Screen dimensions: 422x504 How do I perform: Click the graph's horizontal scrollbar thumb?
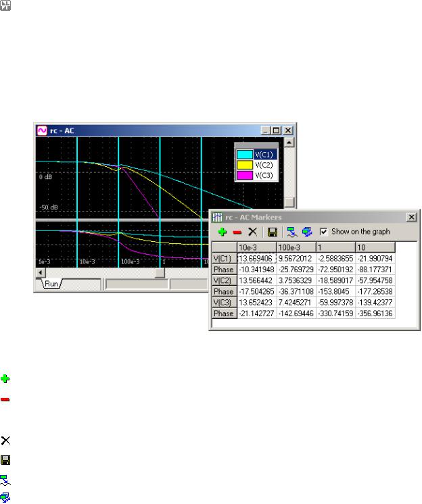(x=160, y=273)
